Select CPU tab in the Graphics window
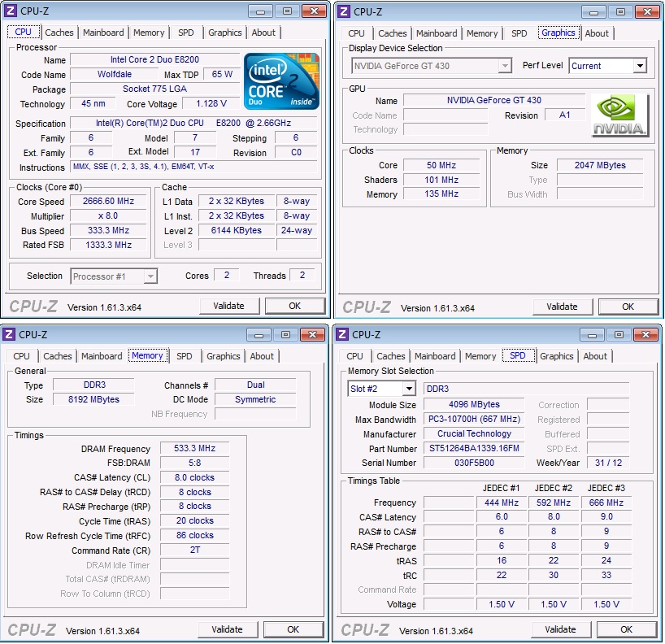 coord(356,33)
